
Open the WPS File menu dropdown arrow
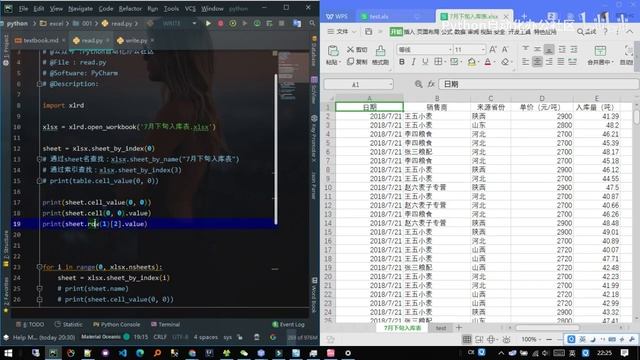[354, 31]
